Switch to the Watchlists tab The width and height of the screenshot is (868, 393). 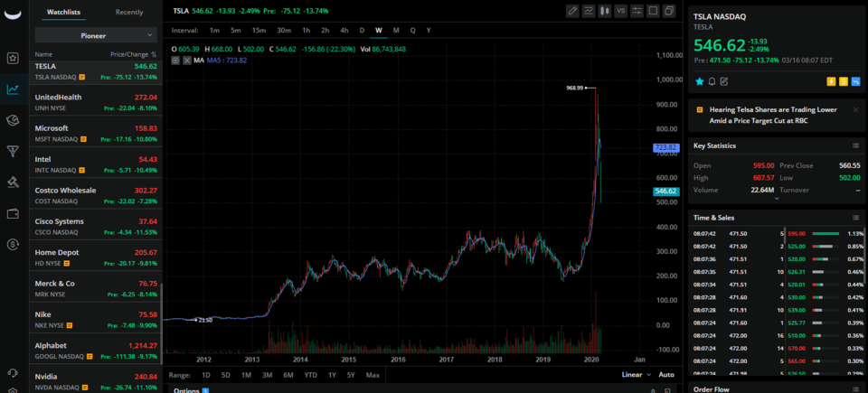click(x=63, y=12)
